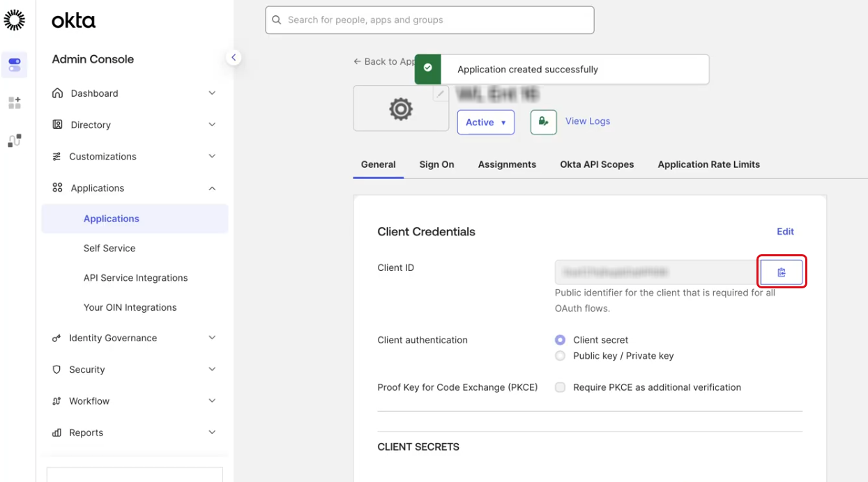Click the gear application logo

coord(401,109)
